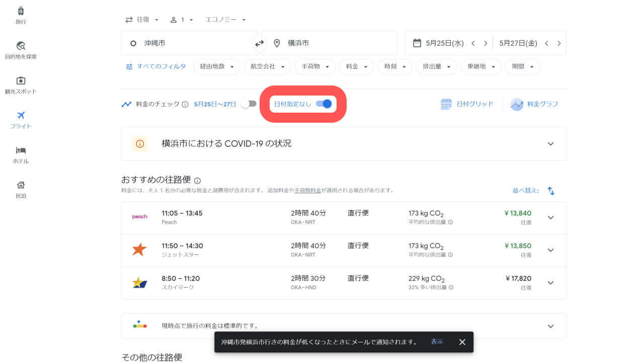Go to ホテル in the sidebar
This screenshot has width=644, height=362.
click(x=21, y=155)
